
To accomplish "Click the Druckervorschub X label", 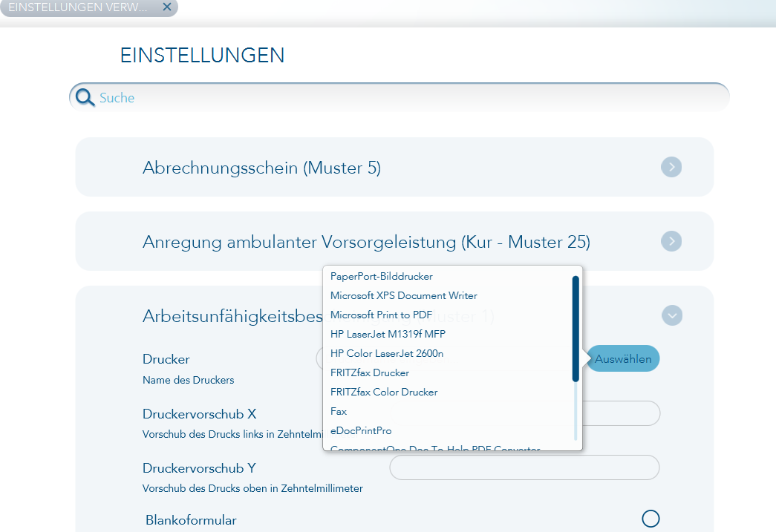I will pyautogui.click(x=200, y=414).
